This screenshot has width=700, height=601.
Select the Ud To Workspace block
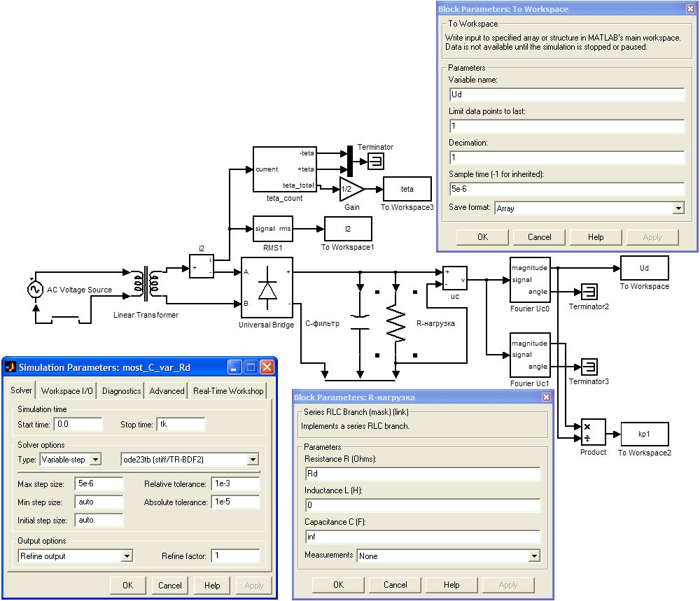644,268
